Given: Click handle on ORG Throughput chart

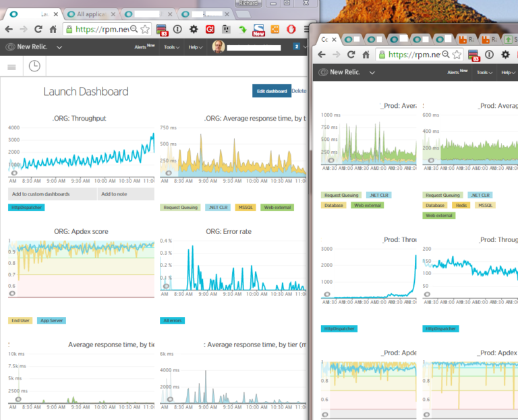Looking at the screenshot, I should (14, 173).
